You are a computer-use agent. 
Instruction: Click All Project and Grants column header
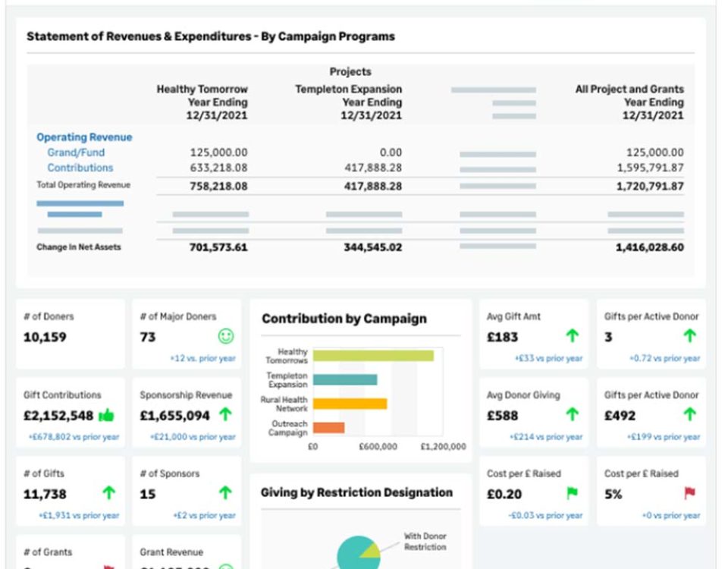629,102
